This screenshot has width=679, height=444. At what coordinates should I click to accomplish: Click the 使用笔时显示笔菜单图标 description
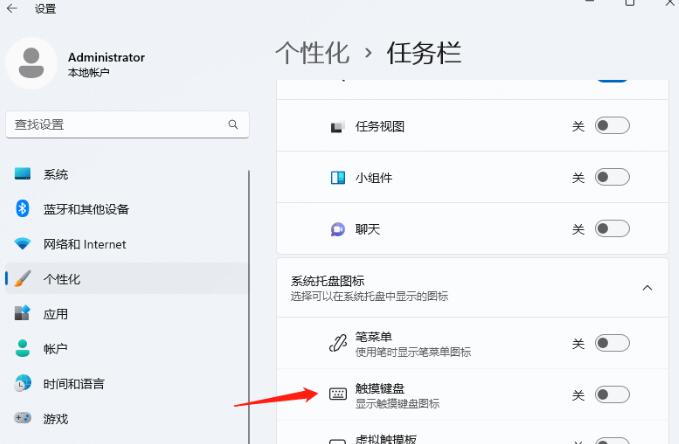point(413,352)
